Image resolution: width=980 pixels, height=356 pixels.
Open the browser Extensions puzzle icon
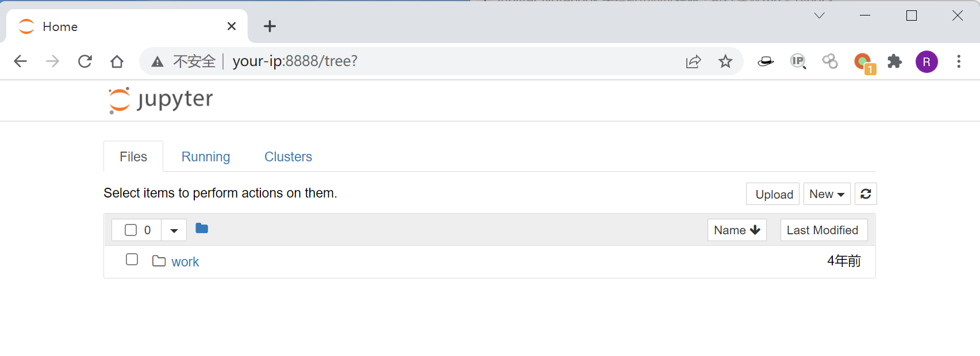coord(894,61)
